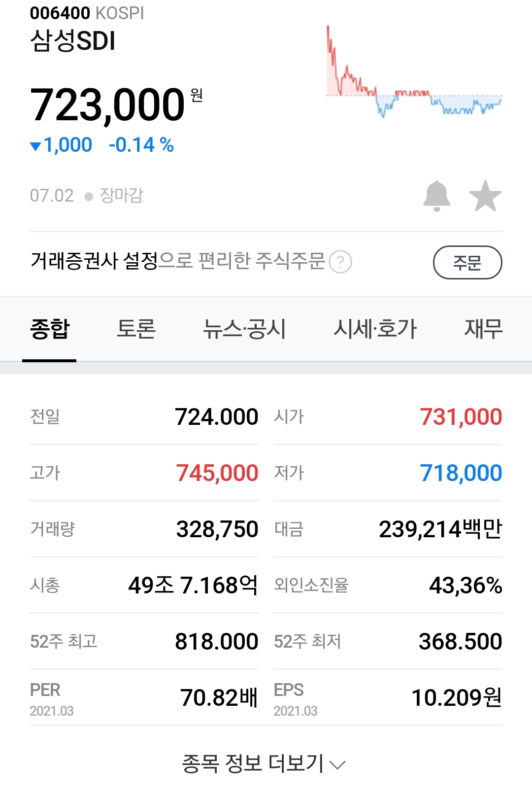Tap the 삼성SDI stock name heading
This screenshot has height=797, width=532.
(73, 41)
